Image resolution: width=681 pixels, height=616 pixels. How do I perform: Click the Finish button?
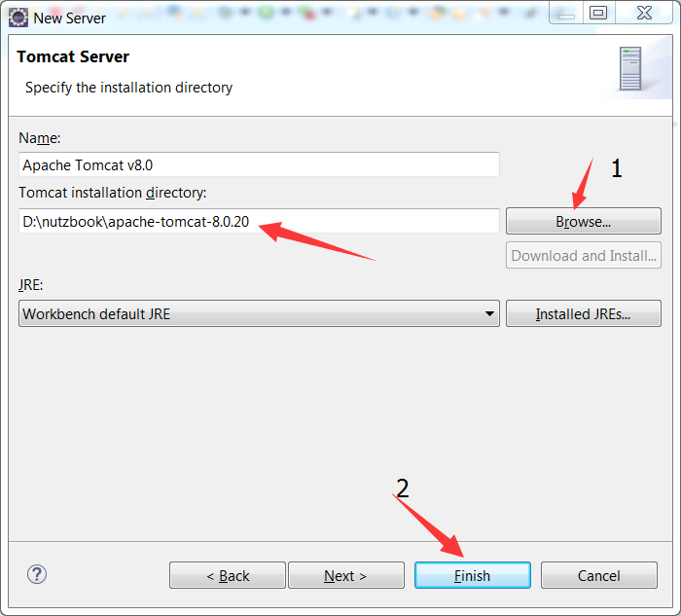click(x=473, y=575)
